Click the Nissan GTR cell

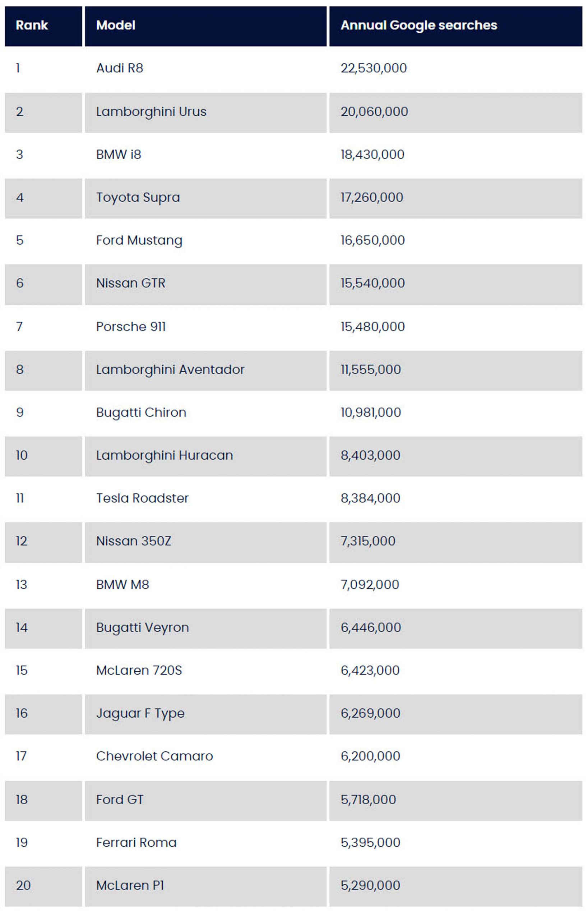[x=131, y=284]
